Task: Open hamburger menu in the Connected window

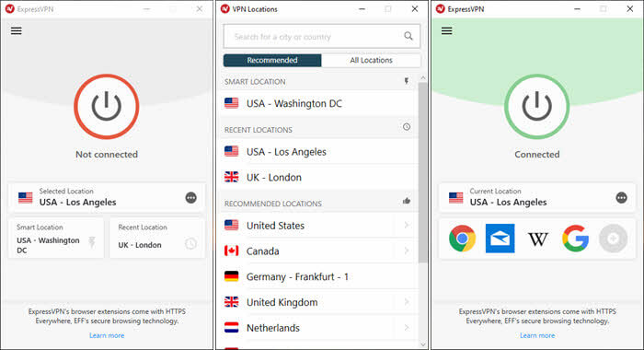Action: point(447,30)
